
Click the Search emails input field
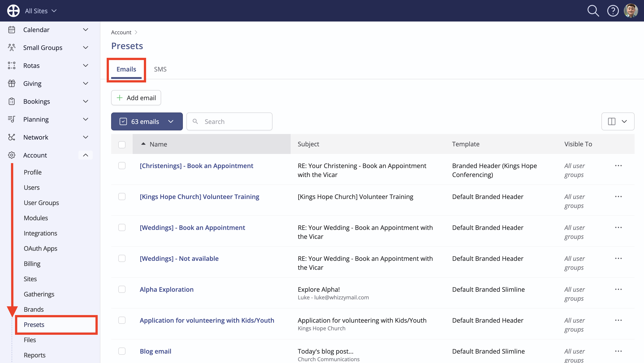pyautogui.click(x=229, y=121)
